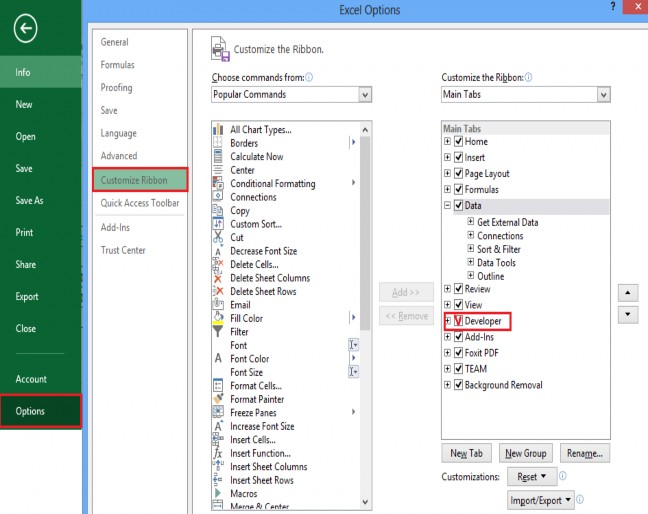Image resolution: width=648 pixels, height=514 pixels.
Task: Click the Fill Color bucket icon
Action: [219, 318]
